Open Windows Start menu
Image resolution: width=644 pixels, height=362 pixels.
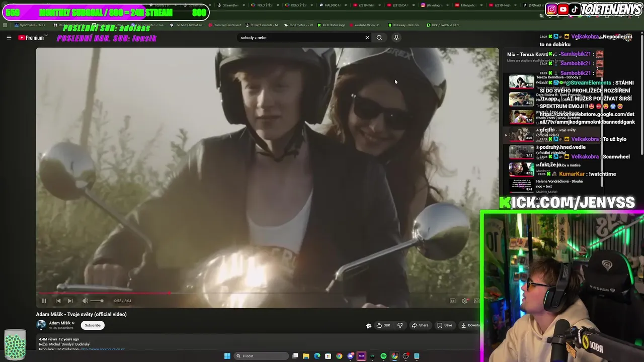tap(227, 356)
